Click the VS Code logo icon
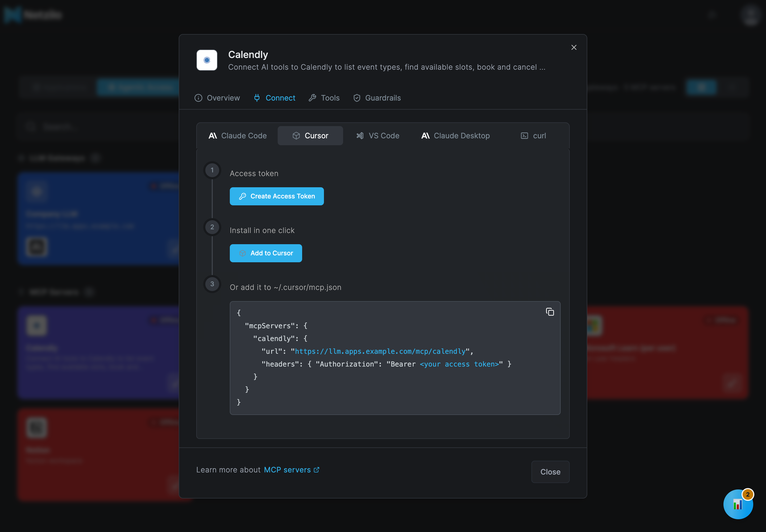The image size is (766, 532). [x=360, y=136]
